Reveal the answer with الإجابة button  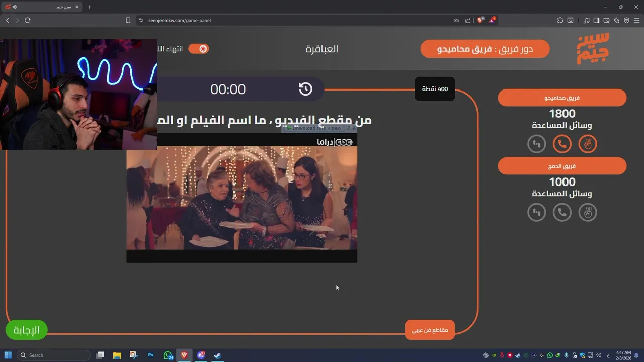tap(26, 330)
